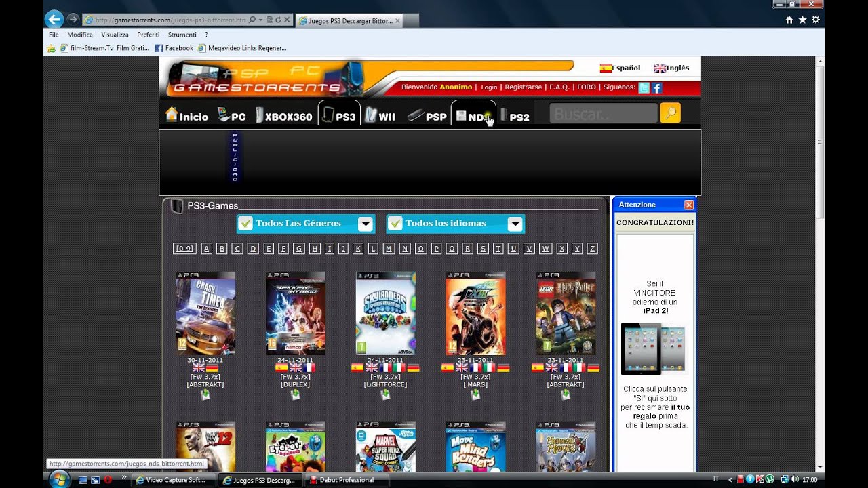
Task: Open film-Stream.Tv bookmark
Action: (x=104, y=48)
